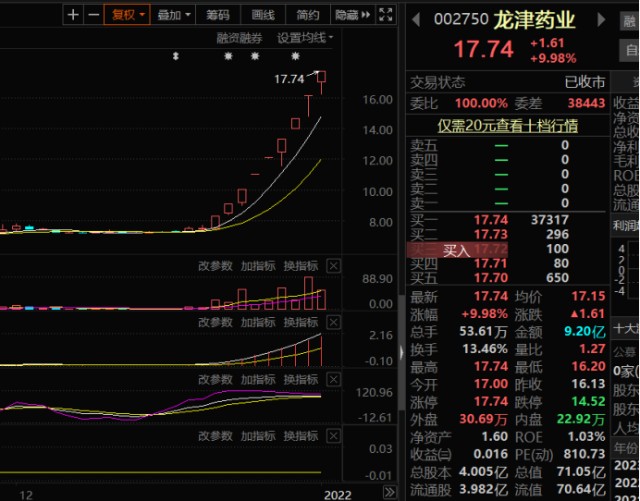The image size is (640, 501).
Task: Click the red 买入 buy button
Action: (456, 251)
